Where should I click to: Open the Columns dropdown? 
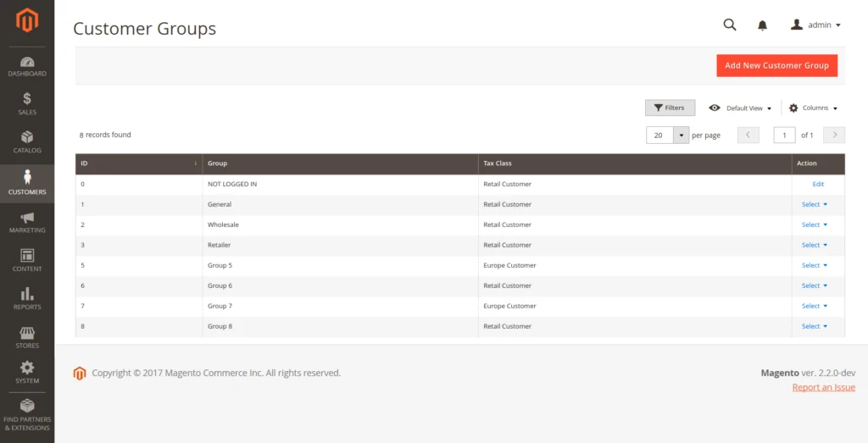pyautogui.click(x=813, y=108)
